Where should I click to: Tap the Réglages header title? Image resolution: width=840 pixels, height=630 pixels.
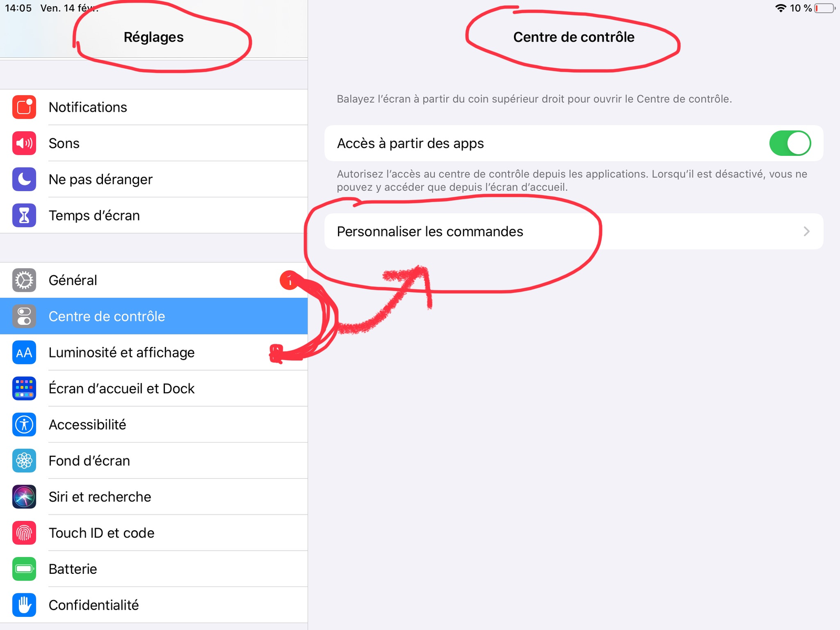pos(154,37)
